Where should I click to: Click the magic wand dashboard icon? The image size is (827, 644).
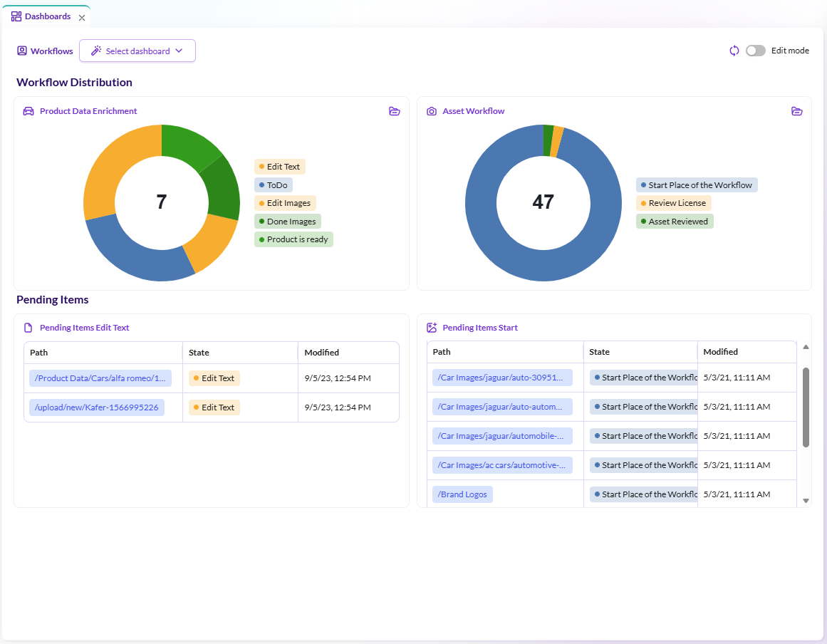[96, 51]
